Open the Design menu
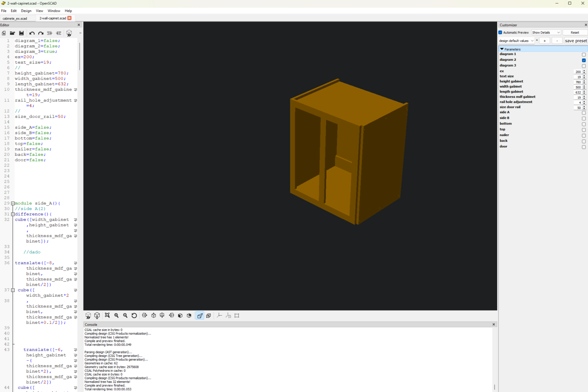 26,11
